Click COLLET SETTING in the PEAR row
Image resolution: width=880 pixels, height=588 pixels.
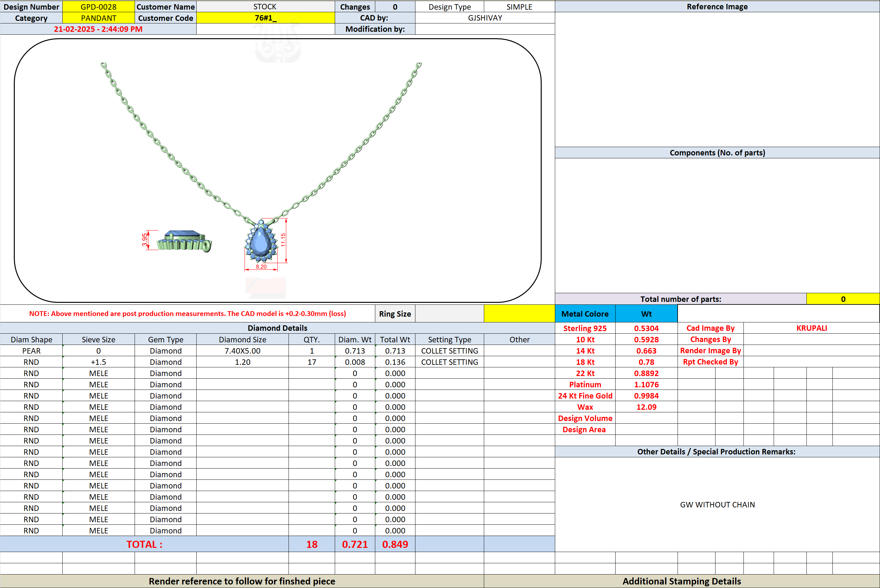click(449, 351)
